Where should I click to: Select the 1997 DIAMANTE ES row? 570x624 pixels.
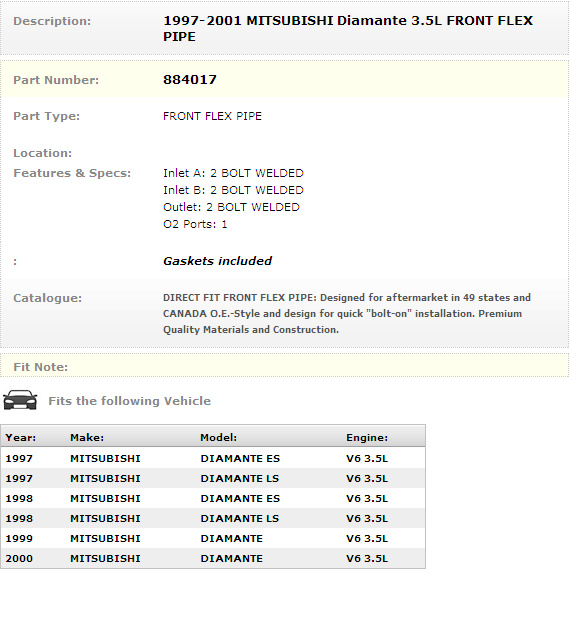pyautogui.click(x=213, y=458)
